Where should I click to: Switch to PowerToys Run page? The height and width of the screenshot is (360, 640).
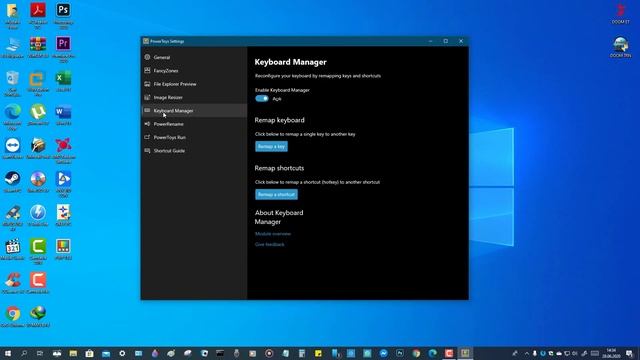pos(194,138)
